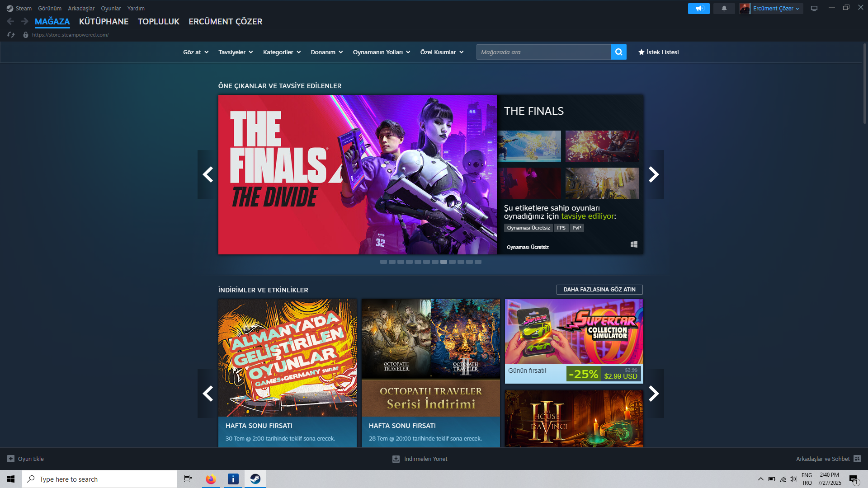Switch to the MAĞAZA tab
868x488 pixels.
pyautogui.click(x=52, y=21)
